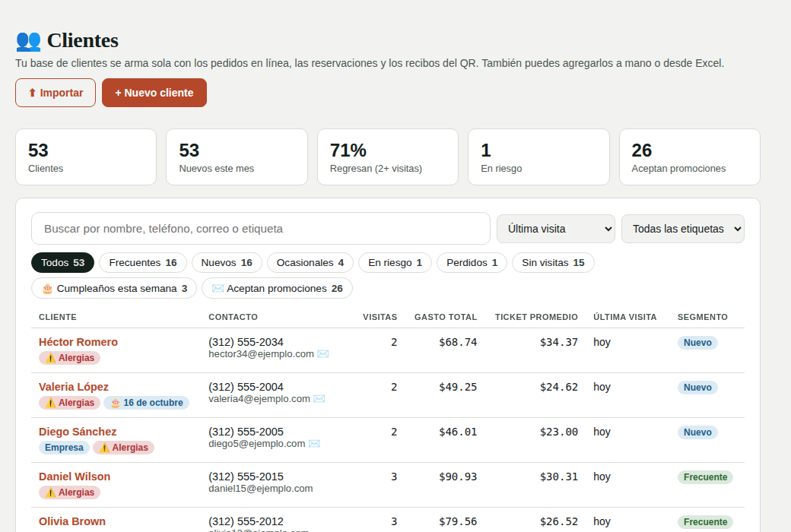Open the Todas las etiquetas filter dropdown
Screen dimensions: 791x532
click(682, 229)
